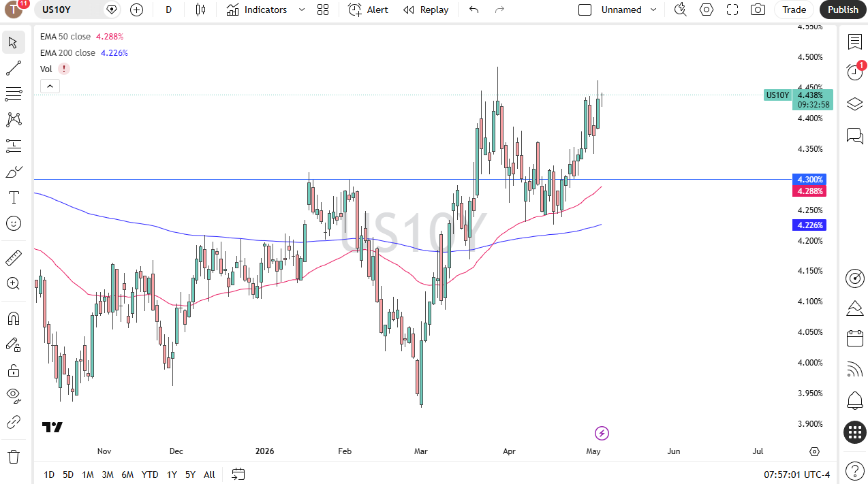
Task: Collapse the indicator legend arrow
Action: pyautogui.click(x=50, y=86)
